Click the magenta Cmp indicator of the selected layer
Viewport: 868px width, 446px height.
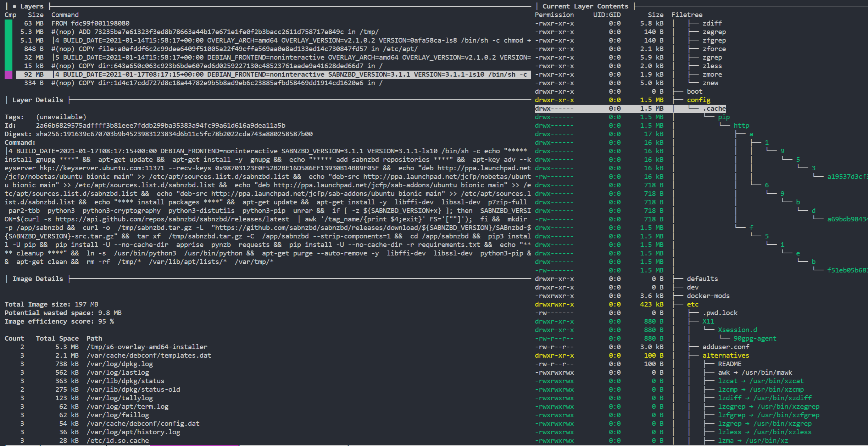coord(9,74)
